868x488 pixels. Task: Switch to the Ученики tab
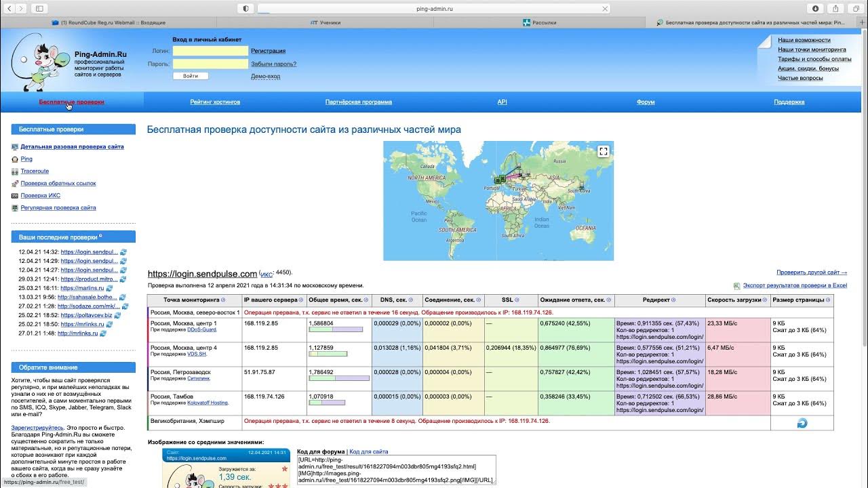click(x=325, y=22)
